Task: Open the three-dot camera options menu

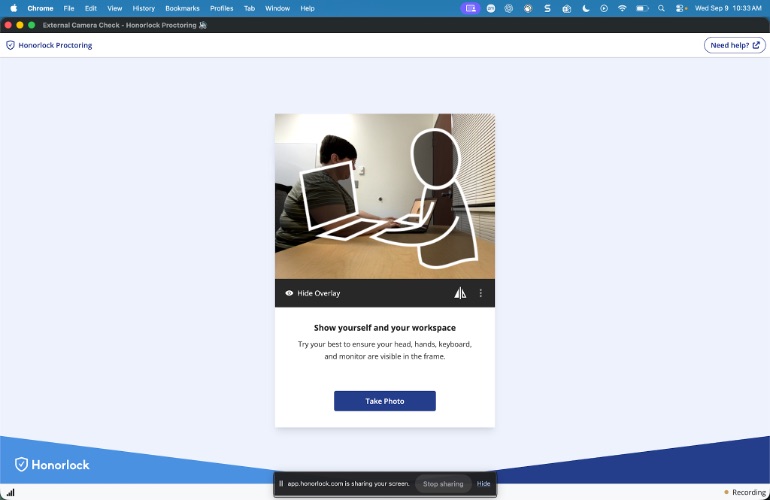Action: click(480, 293)
